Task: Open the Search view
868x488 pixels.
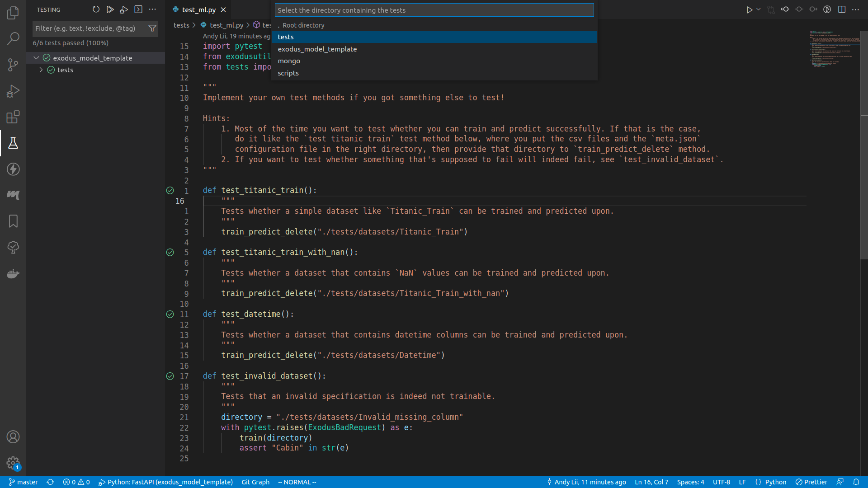Action: pyautogui.click(x=13, y=38)
